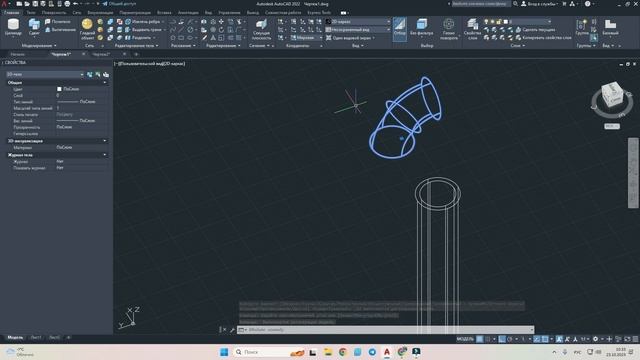Click the Гизмо поворота (Rotate gizmo) icon
Image resolution: width=640 pixels, height=360 pixels.
(x=449, y=24)
